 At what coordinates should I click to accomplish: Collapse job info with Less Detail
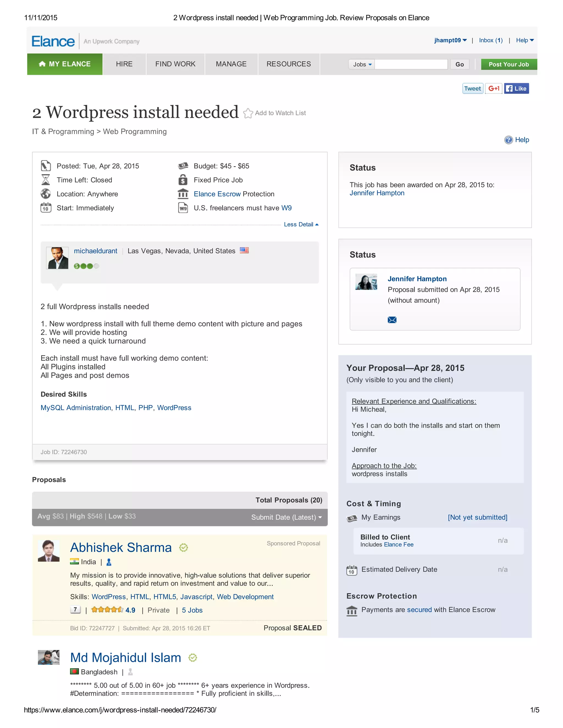pos(301,224)
